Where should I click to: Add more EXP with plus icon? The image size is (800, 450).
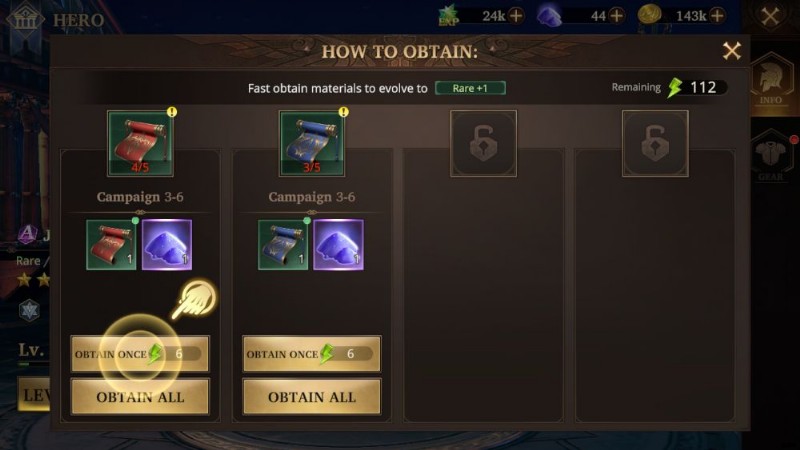point(516,16)
